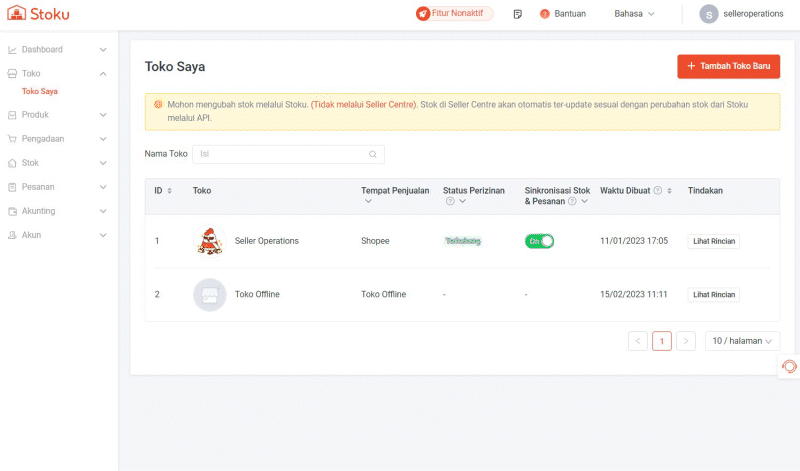Open the floating customer support headset icon

[789, 366]
